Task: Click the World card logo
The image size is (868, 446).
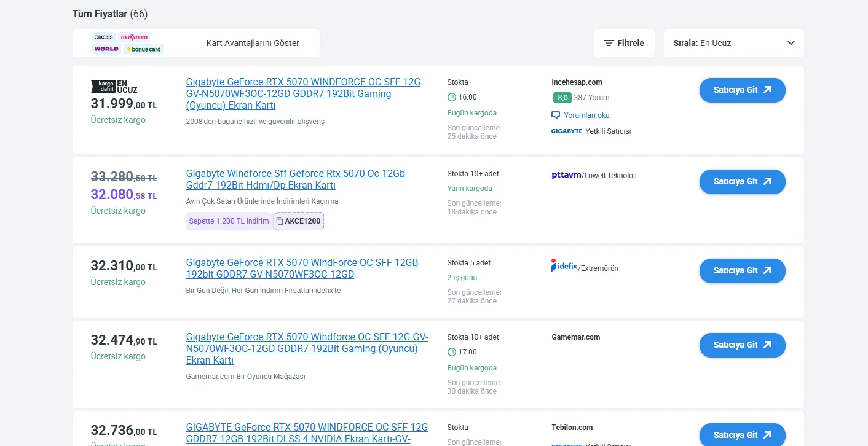Action: point(106,49)
